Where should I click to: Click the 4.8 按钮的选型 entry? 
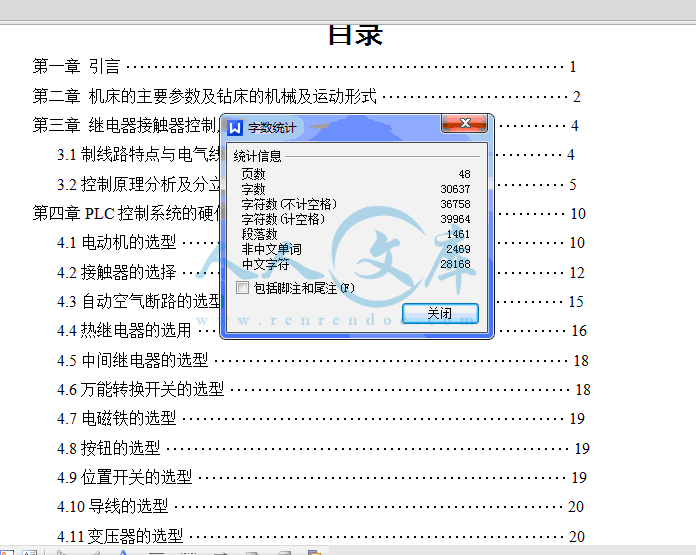coord(323,448)
